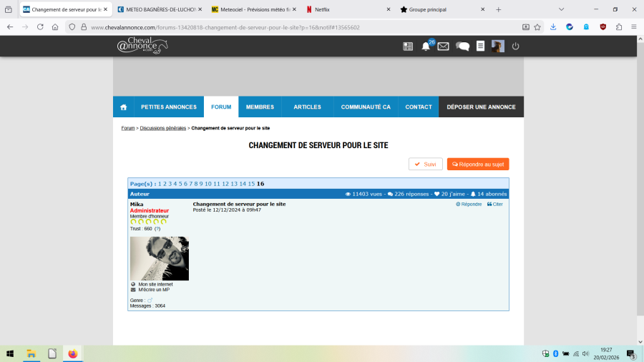Click the home icon in navigation bar
The image size is (644, 362).
(123, 107)
